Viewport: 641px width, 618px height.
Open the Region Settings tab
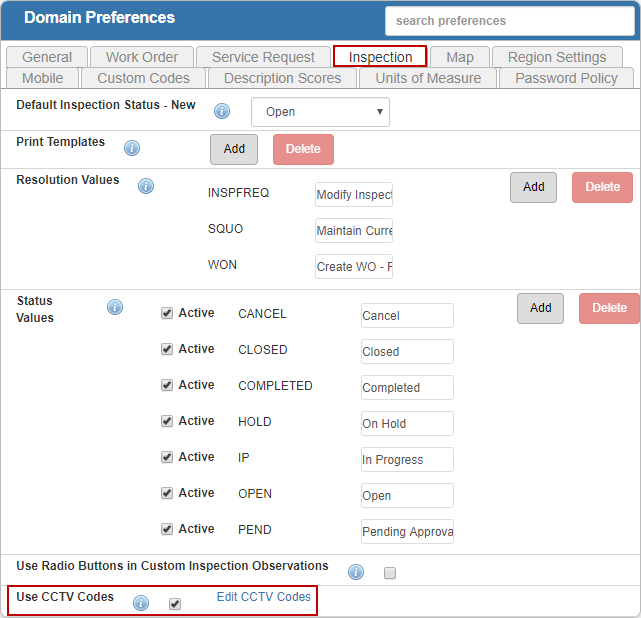click(557, 57)
